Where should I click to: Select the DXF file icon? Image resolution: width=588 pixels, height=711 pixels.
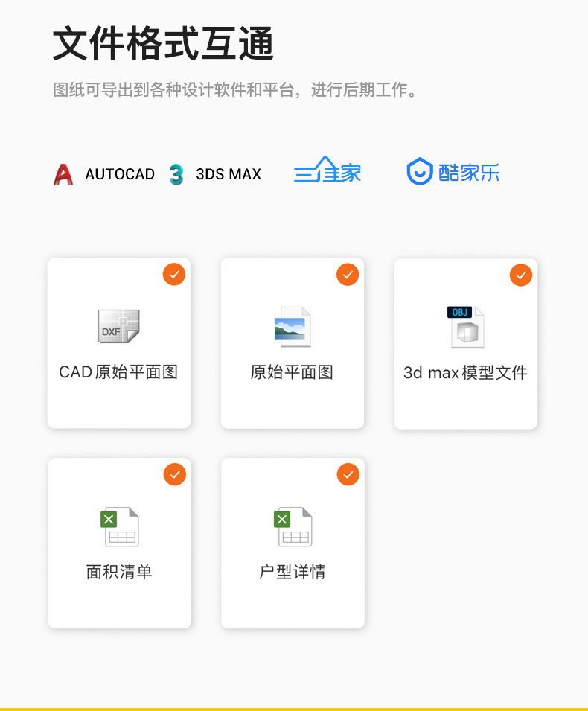119,327
